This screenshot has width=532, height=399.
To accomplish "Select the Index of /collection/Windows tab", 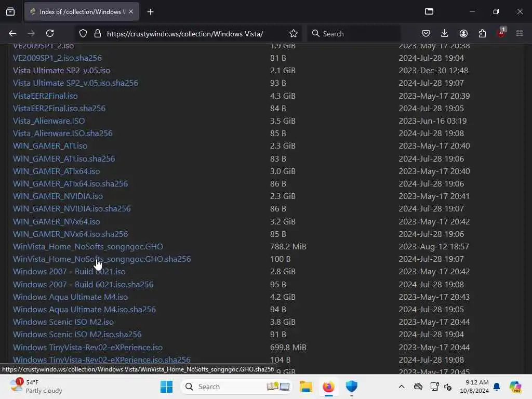I will point(82,12).
